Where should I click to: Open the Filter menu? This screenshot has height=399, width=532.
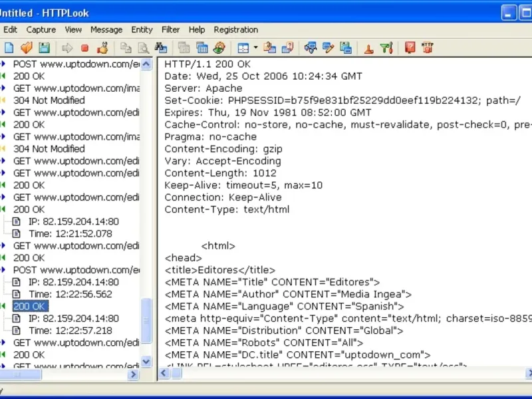click(171, 30)
